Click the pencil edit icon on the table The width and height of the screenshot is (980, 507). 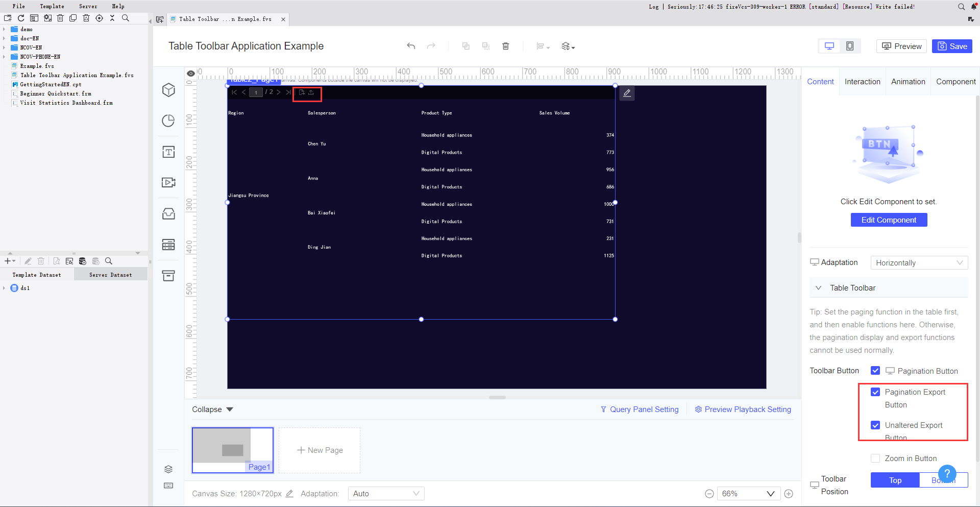[x=627, y=93]
